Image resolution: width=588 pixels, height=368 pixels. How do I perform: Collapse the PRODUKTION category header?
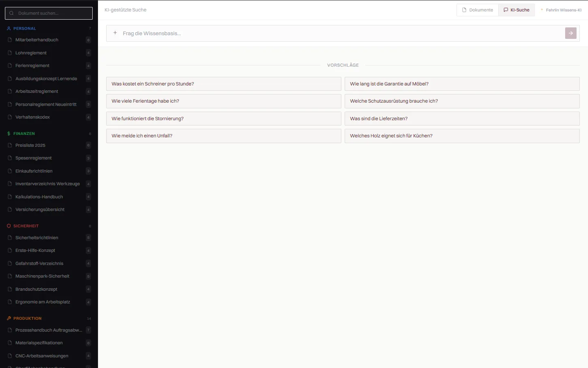[49, 319]
